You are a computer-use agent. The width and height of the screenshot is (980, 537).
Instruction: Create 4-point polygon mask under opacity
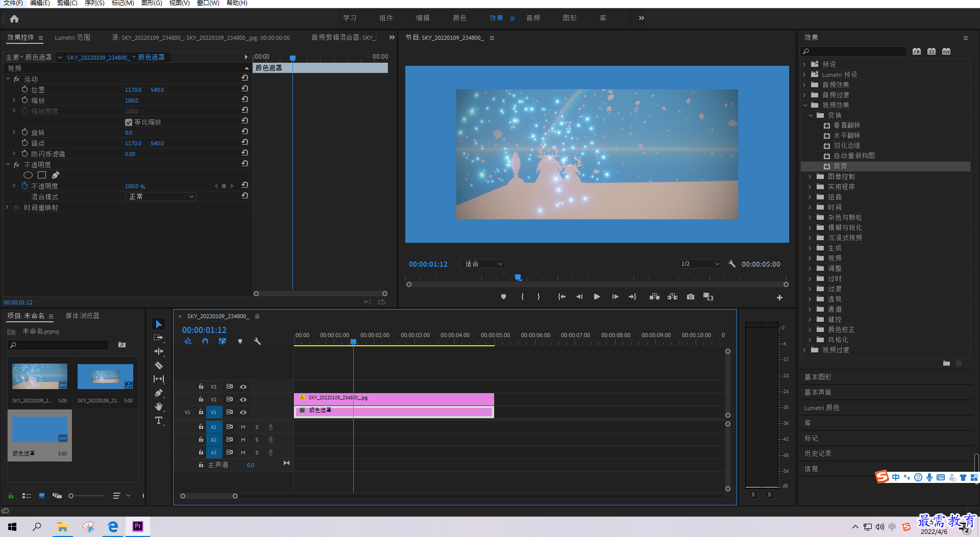(42, 175)
